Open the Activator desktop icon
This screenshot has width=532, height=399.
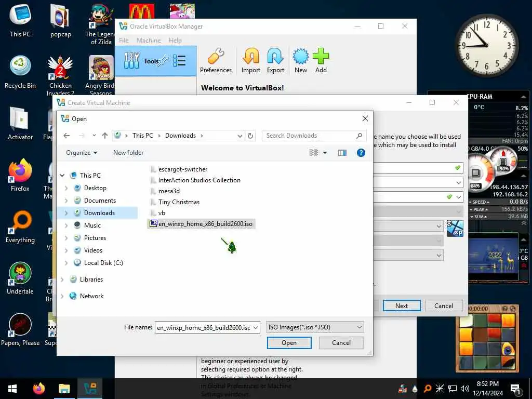(x=20, y=123)
